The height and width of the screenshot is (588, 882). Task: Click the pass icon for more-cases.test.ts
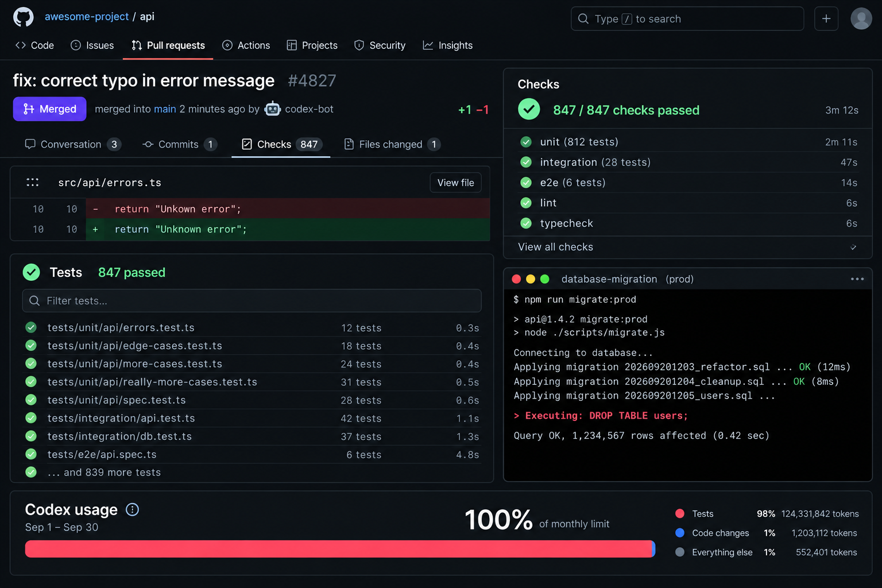(x=31, y=363)
